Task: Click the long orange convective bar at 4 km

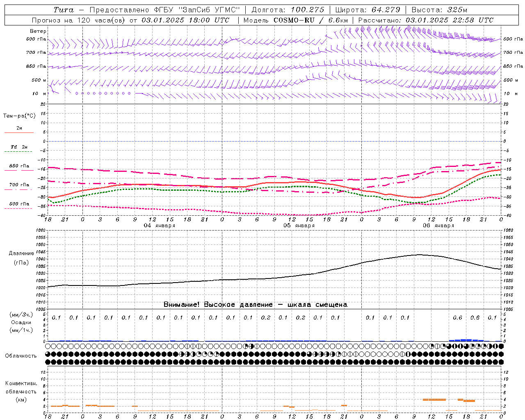Action: coord(434,399)
